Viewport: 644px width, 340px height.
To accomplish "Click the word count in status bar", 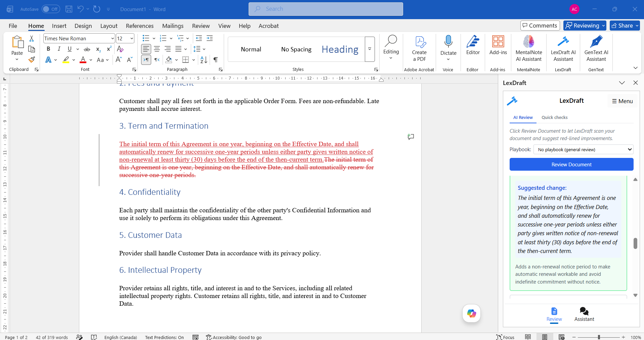I will tap(52, 337).
